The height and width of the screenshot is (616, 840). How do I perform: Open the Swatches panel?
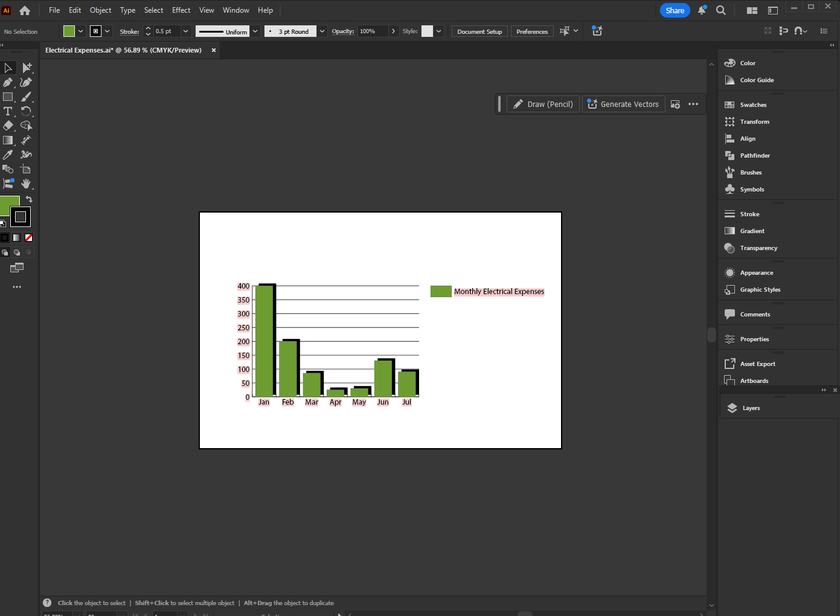752,104
